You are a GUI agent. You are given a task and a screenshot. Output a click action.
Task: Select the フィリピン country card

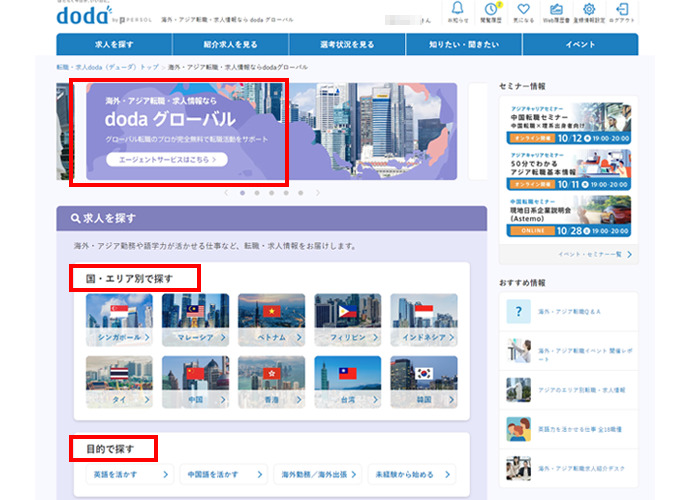click(348, 320)
